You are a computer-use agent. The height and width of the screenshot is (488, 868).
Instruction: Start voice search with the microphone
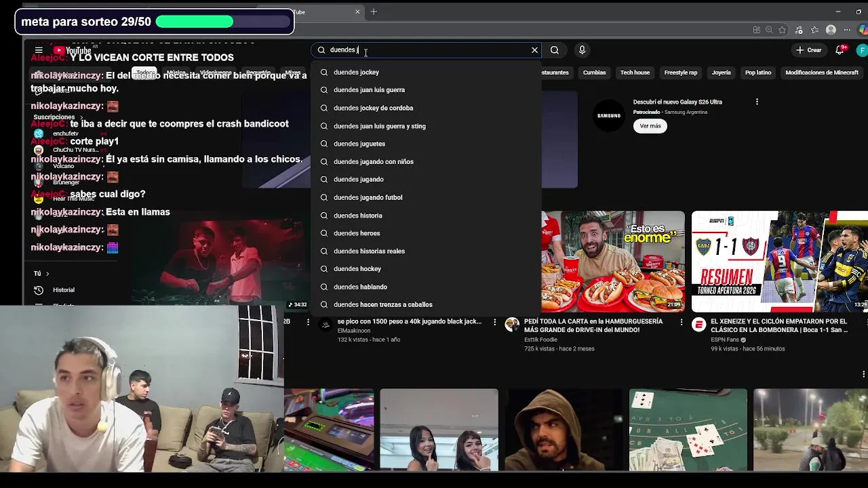(582, 50)
